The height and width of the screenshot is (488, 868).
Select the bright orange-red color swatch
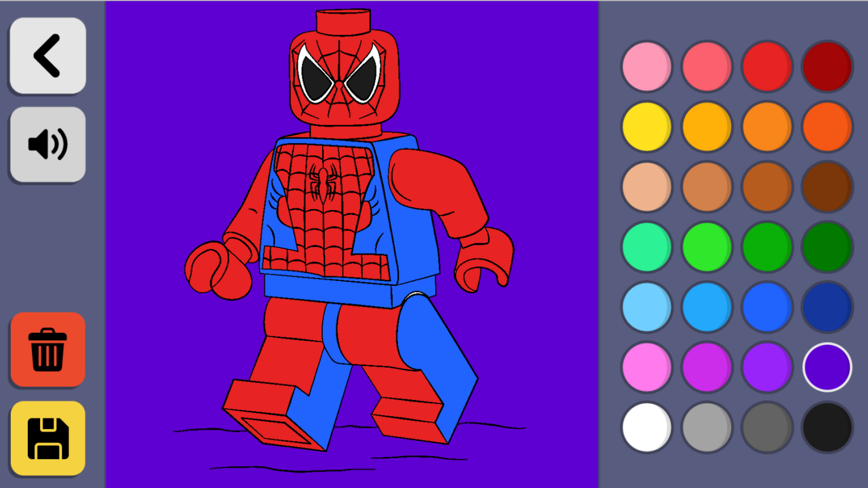coord(827,127)
